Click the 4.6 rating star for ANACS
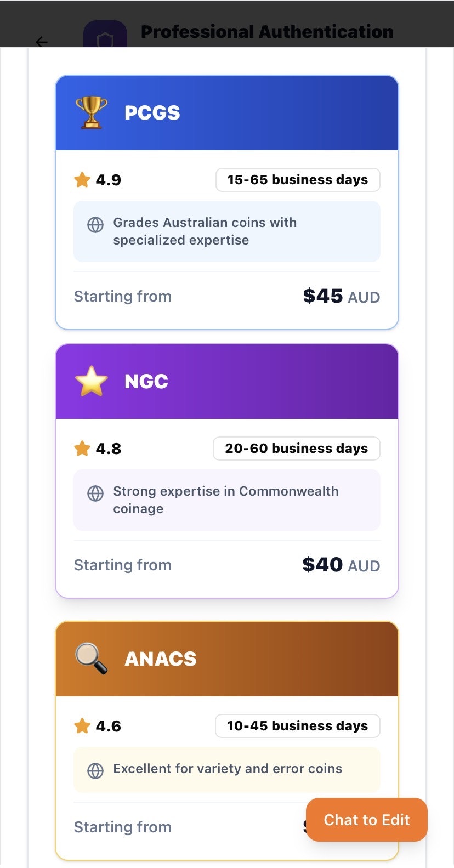The image size is (454, 868). (82, 726)
